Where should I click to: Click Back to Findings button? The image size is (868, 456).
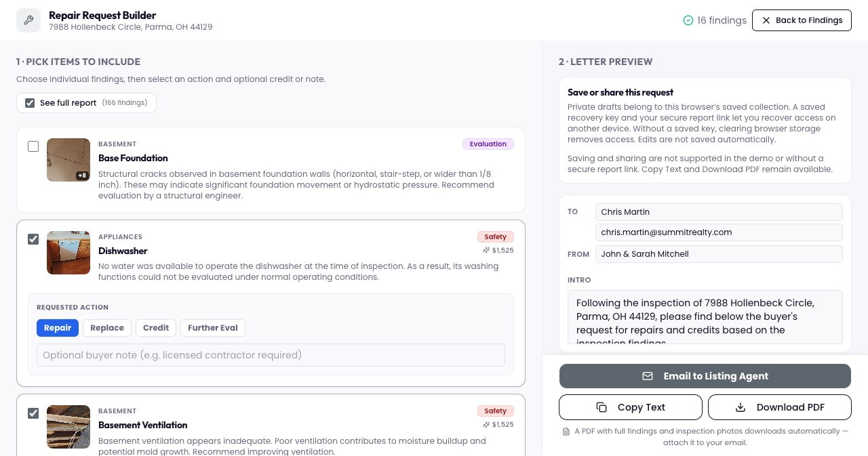coord(802,20)
